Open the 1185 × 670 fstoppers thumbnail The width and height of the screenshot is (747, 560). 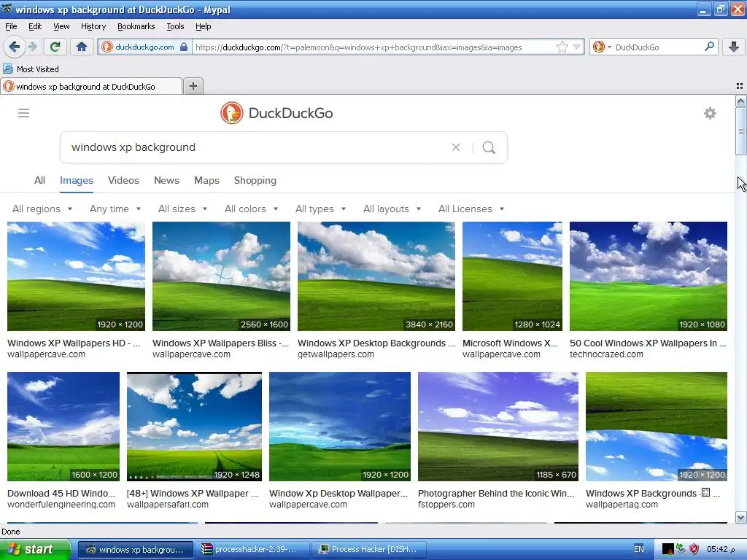[x=498, y=427]
